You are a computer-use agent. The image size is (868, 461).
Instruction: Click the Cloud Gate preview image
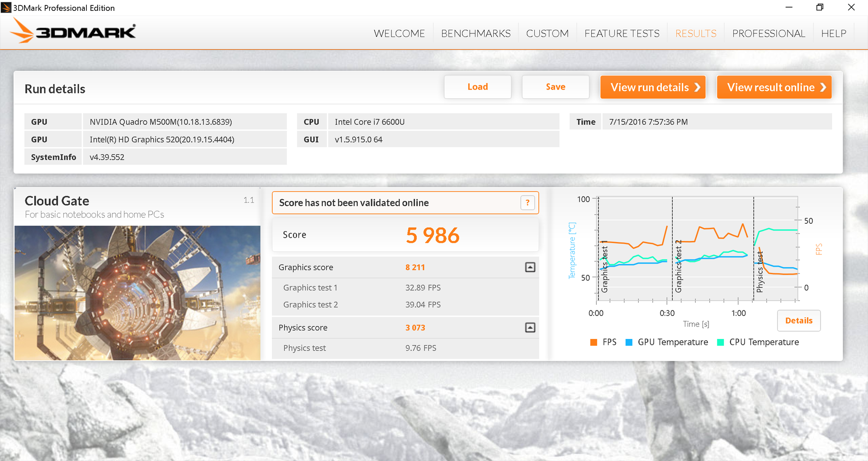pyautogui.click(x=137, y=293)
